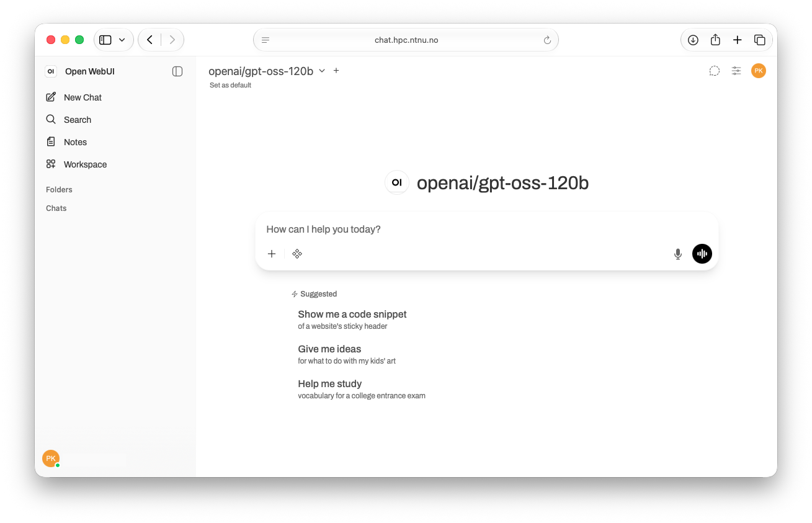812x523 pixels.
Task: Reload the page
Action: click(x=547, y=40)
